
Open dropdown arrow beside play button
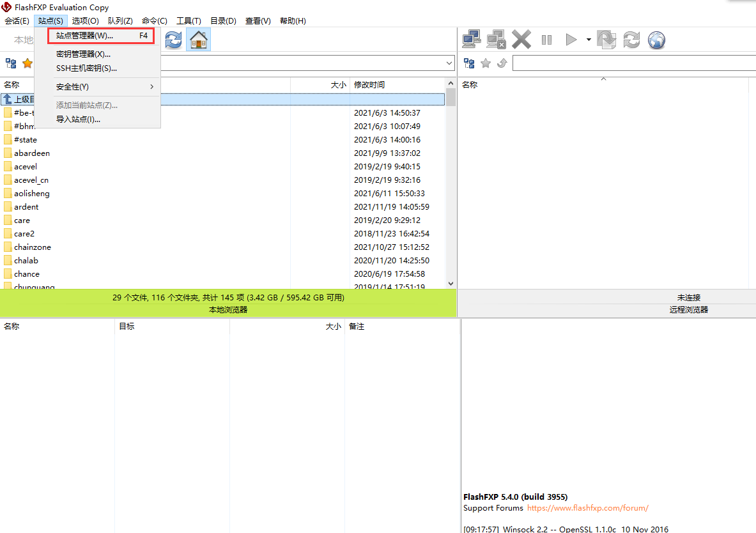point(588,40)
